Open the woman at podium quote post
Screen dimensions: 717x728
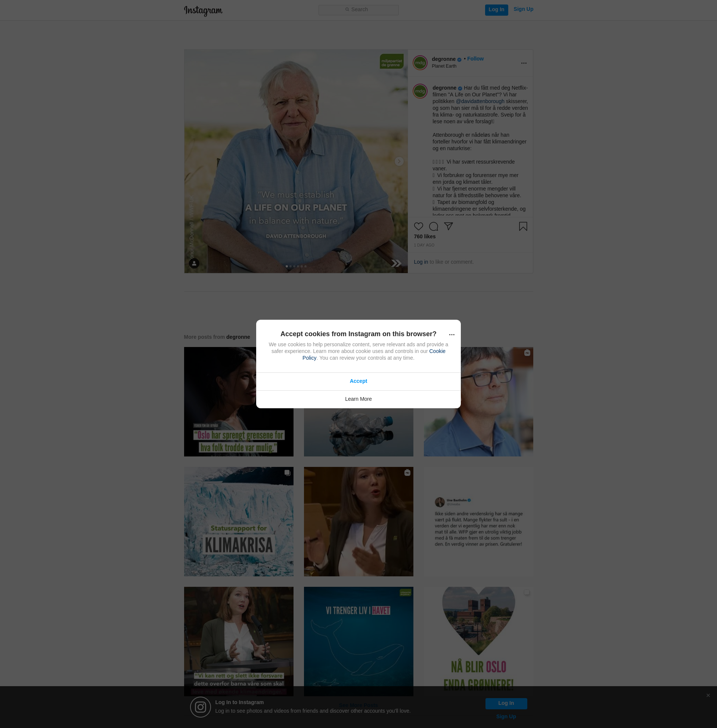coord(238,641)
